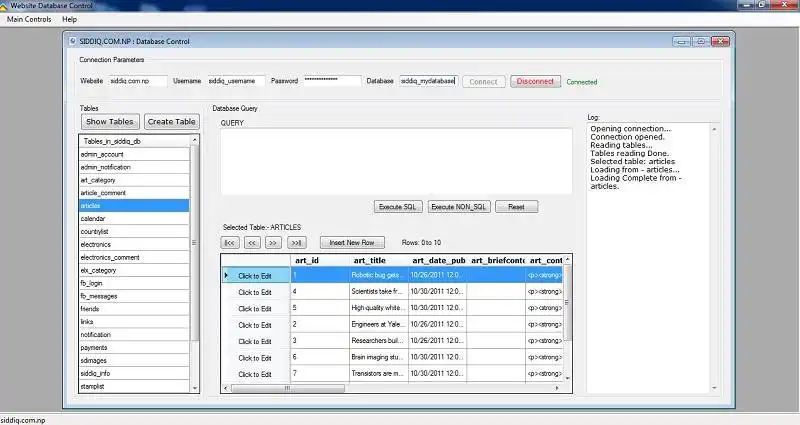This screenshot has width=800, height=425.
Task: Click 'Click to Edit' for Robotic bug row
Action: click(255, 276)
